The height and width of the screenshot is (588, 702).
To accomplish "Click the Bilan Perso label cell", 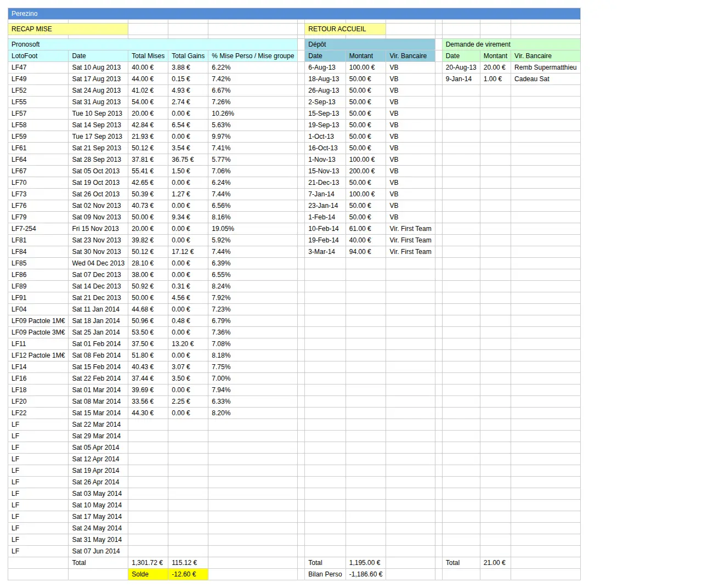I will coord(325,574).
